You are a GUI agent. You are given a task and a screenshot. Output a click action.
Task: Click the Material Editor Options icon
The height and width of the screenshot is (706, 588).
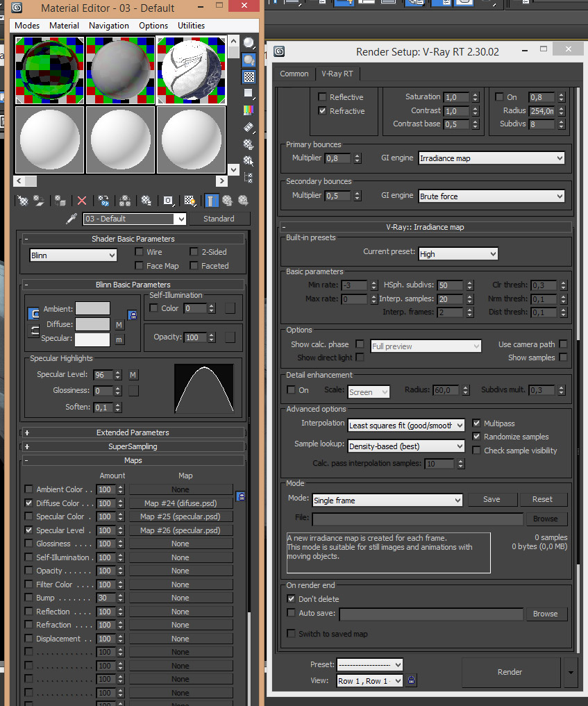(249, 144)
